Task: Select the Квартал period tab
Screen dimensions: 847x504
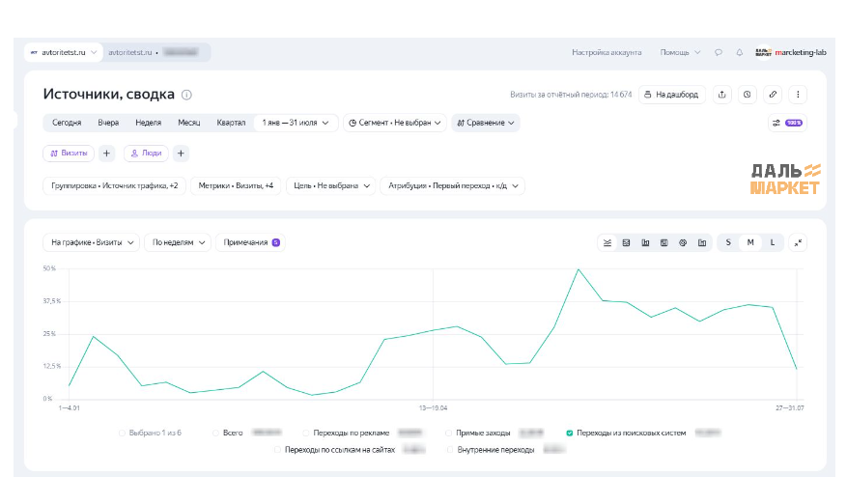Action: (231, 124)
